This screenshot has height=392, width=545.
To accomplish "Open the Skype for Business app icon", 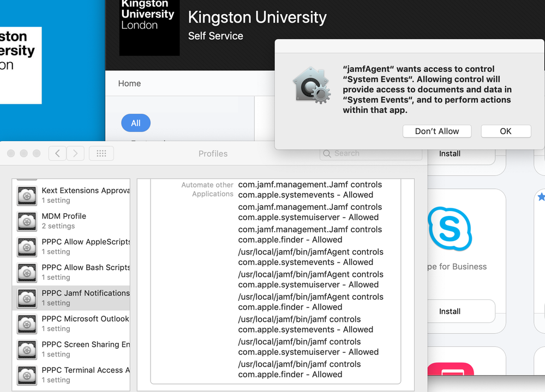I will click(x=450, y=228).
